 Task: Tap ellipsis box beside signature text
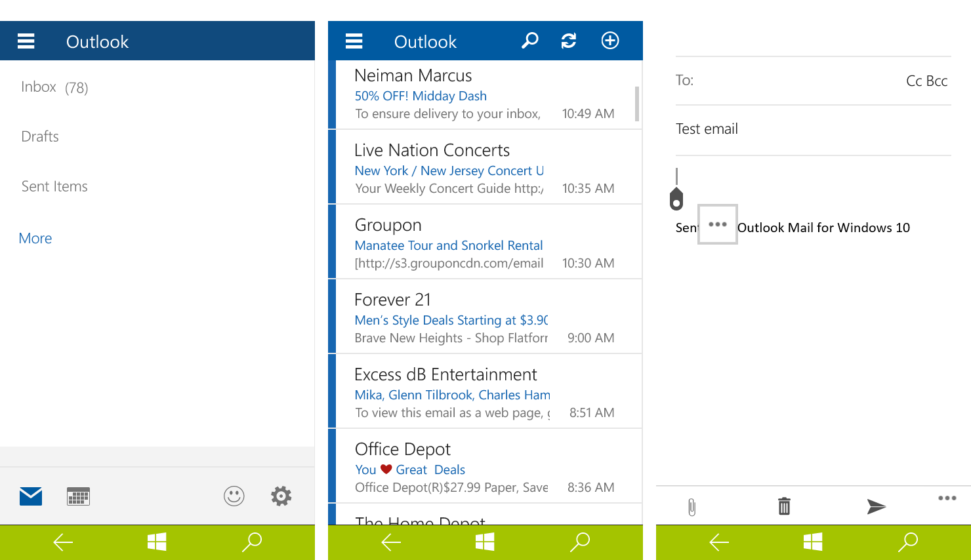click(718, 224)
